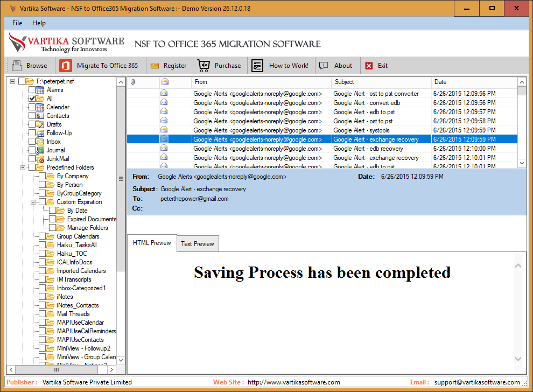Click the Journal book icon in tree
Image resolution: width=533 pixels, height=392 pixels.
coord(40,150)
